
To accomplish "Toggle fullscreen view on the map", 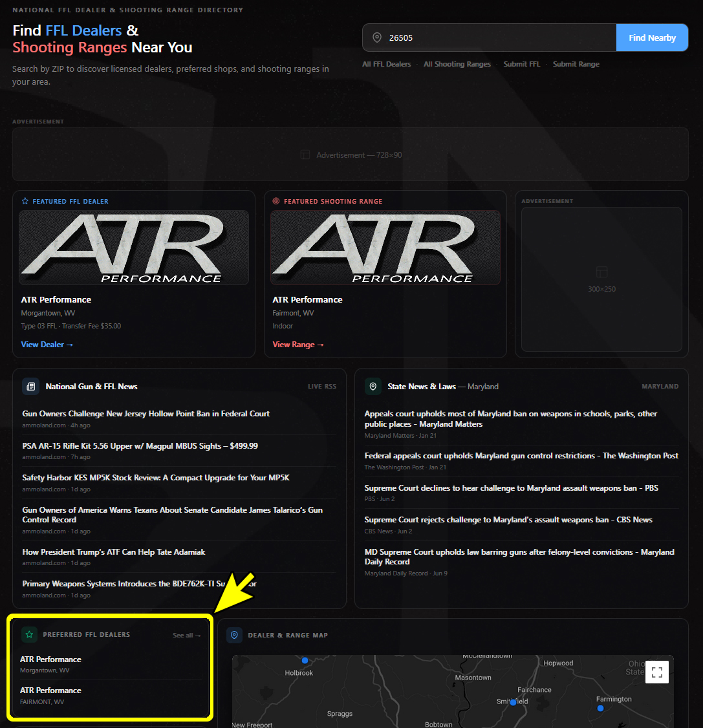I will (x=657, y=672).
